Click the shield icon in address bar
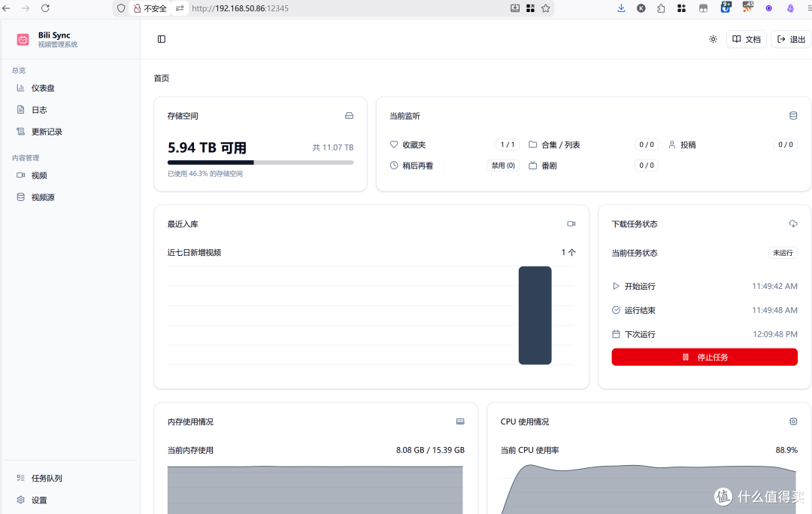 tap(120, 8)
